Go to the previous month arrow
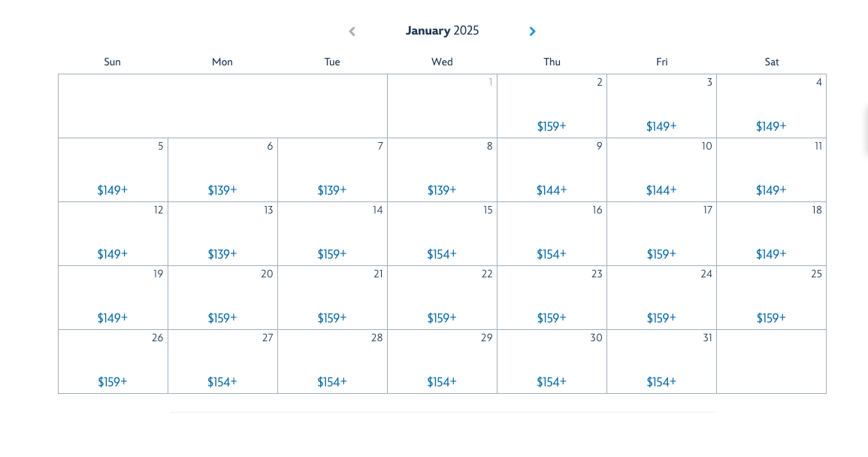The image size is (868, 457). click(352, 32)
